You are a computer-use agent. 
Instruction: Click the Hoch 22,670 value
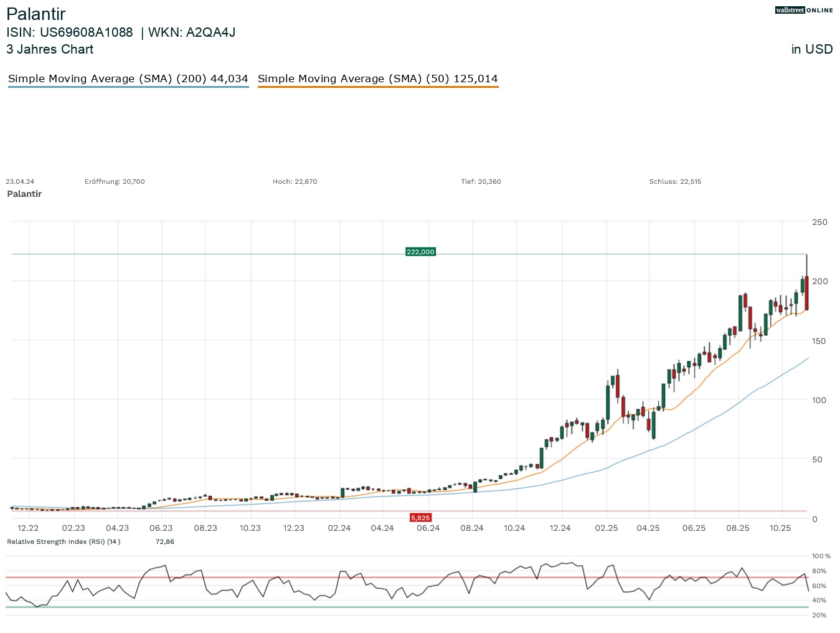coord(295,181)
